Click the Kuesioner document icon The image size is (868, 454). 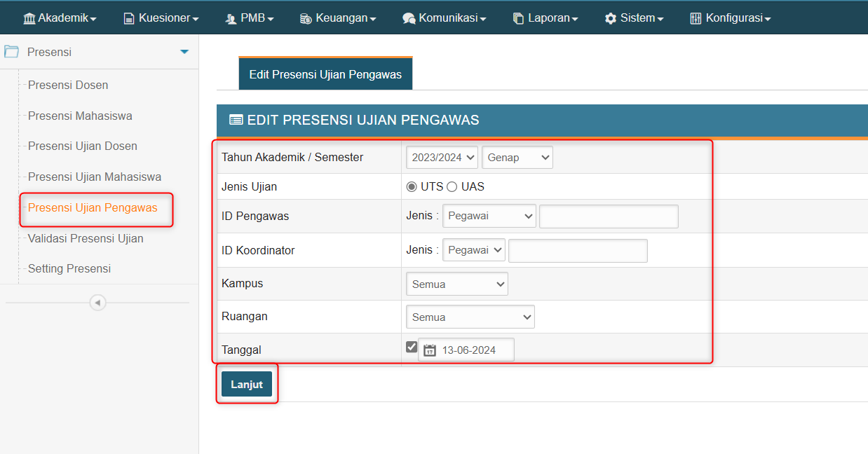coord(129,18)
